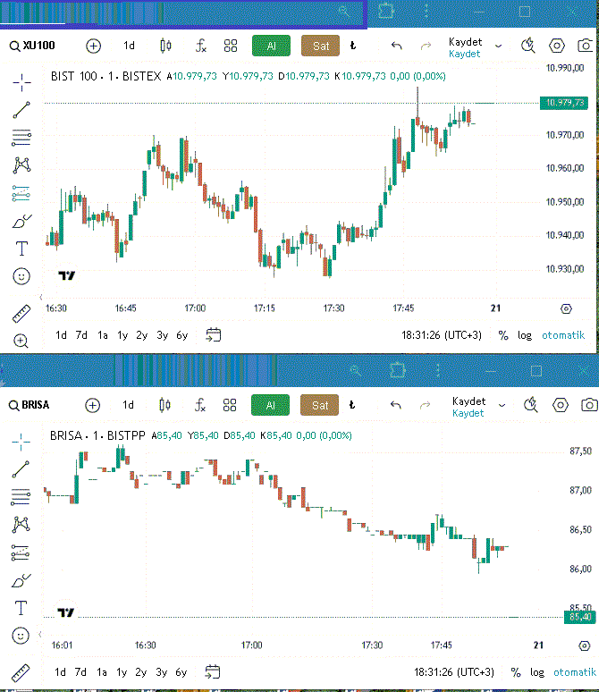Viewport: 607px width, 700px height.
Task: Open the candlestick chart type menu in XU100 toolbar
Action: [x=165, y=46]
